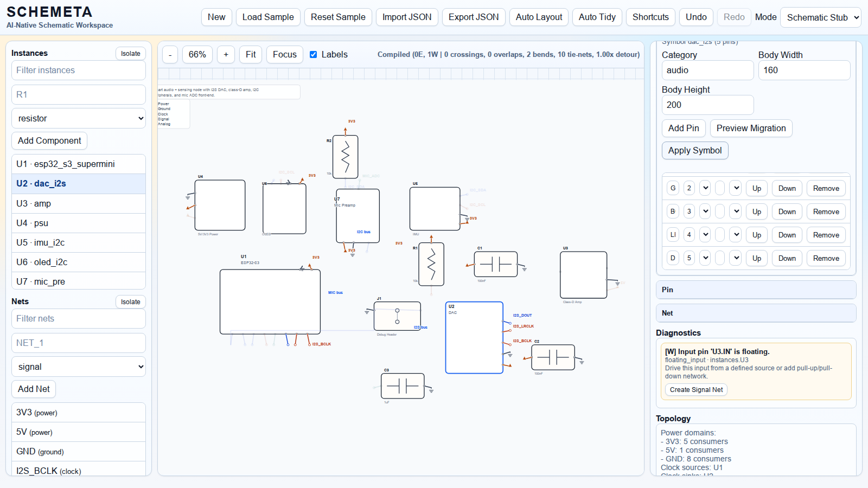Viewport: 868px width, 488px height.
Task: Open the resistor component type dropdown
Action: point(79,118)
